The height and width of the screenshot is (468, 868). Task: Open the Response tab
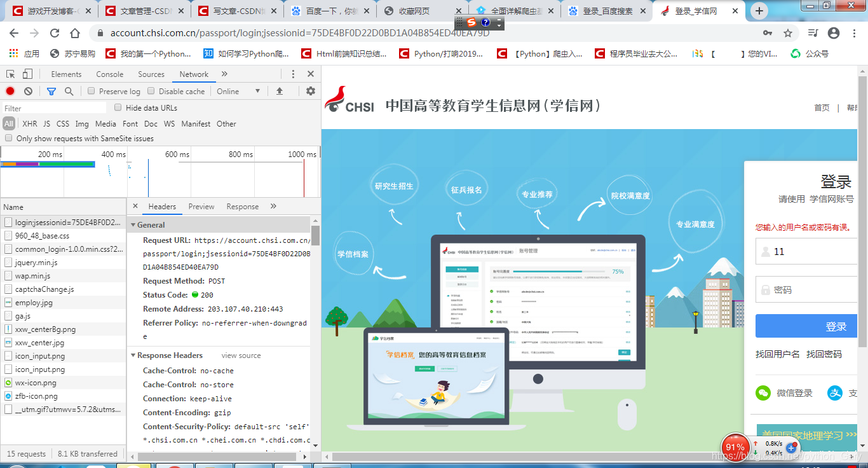click(243, 207)
